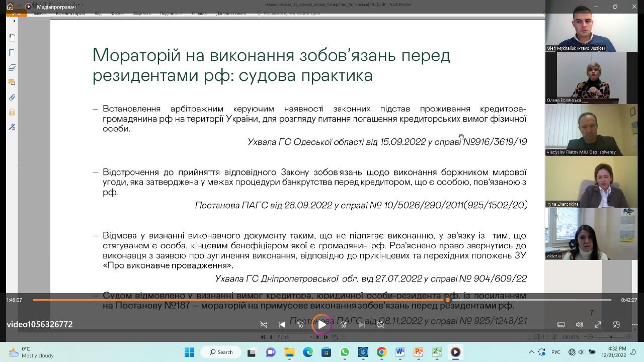The image size is (644, 362).
Task: Adjust the Foxit zoom slider
Action: pos(610,337)
